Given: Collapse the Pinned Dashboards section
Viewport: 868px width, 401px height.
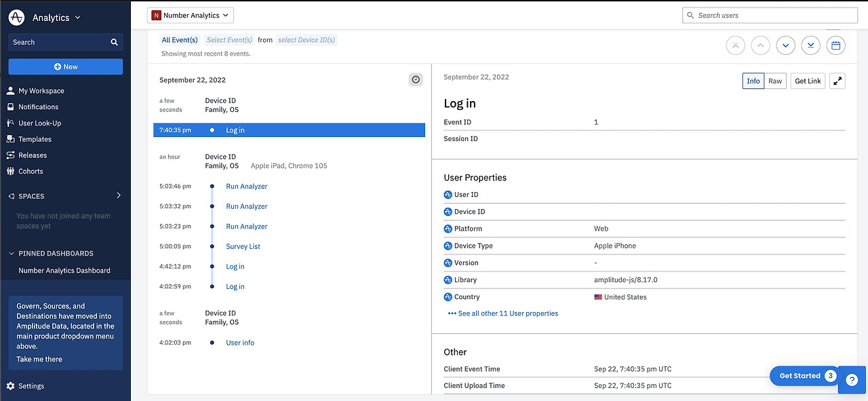Looking at the screenshot, I should pyautogui.click(x=11, y=253).
